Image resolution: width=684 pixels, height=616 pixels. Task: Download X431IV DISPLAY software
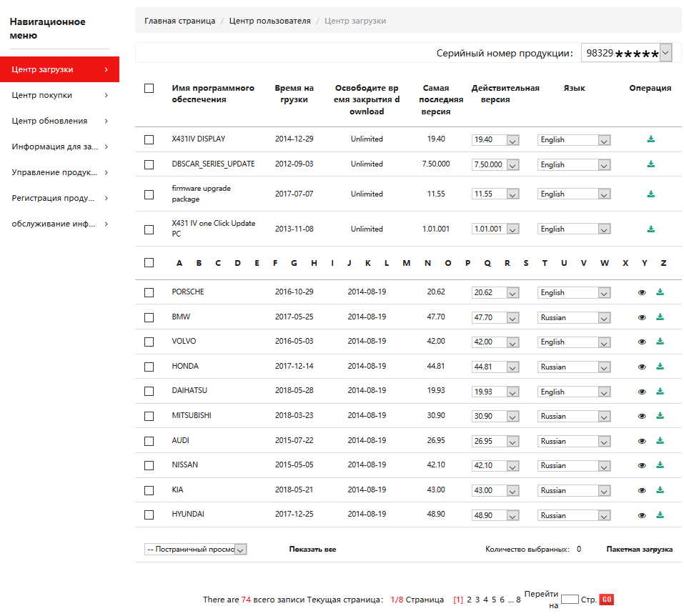[x=651, y=139]
